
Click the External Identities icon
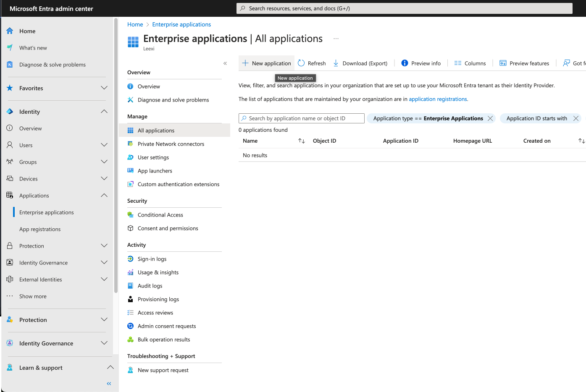click(x=10, y=280)
